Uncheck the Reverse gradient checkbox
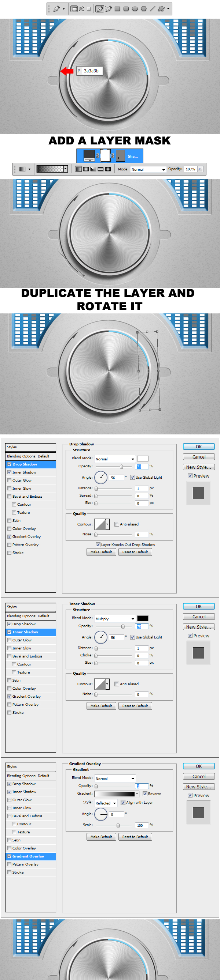The height and width of the screenshot is (980, 220). pyautogui.click(x=145, y=794)
